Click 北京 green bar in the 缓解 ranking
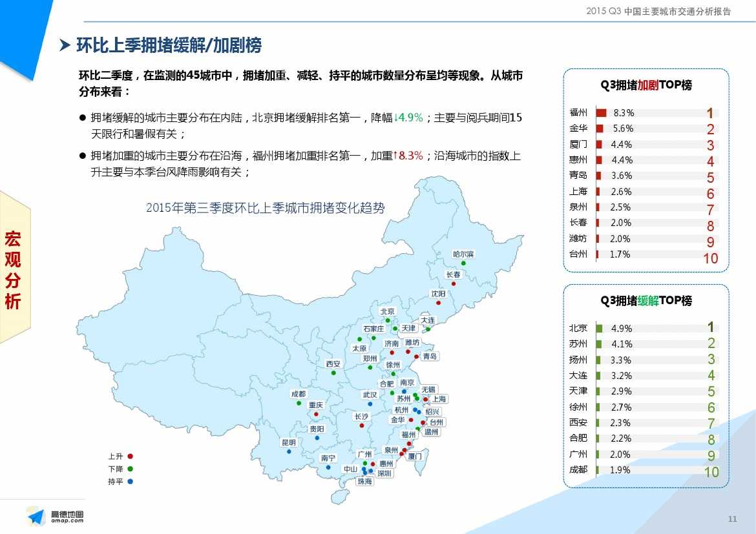The width and height of the screenshot is (756, 534). click(599, 328)
